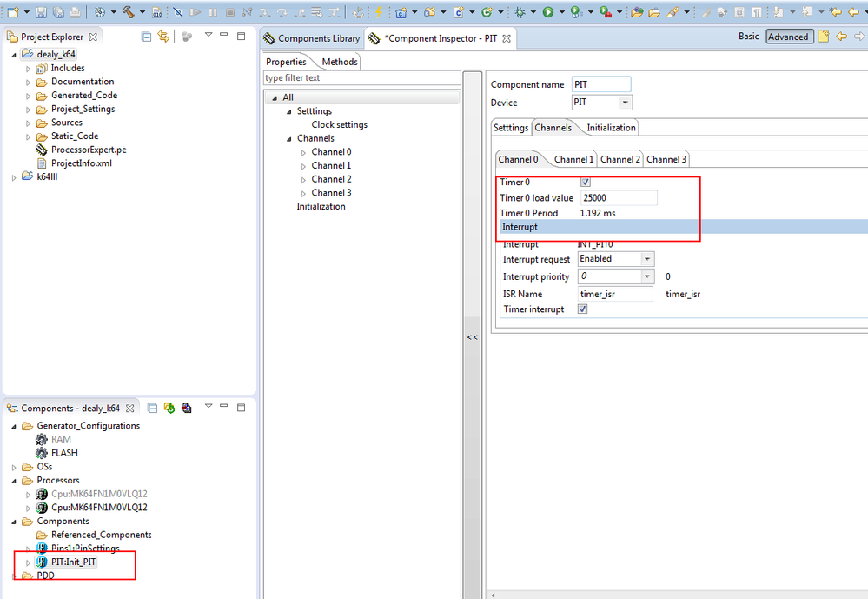Select ProcessorExpert.pe file
Image resolution: width=868 pixels, height=599 pixels.
click(x=89, y=150)
